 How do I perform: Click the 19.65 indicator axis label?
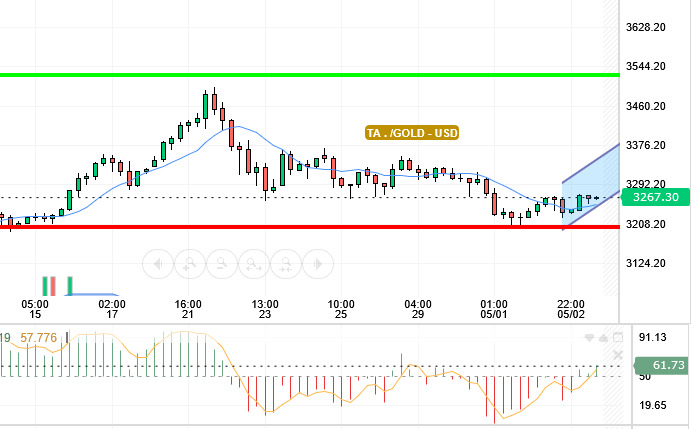click(652, 405)
